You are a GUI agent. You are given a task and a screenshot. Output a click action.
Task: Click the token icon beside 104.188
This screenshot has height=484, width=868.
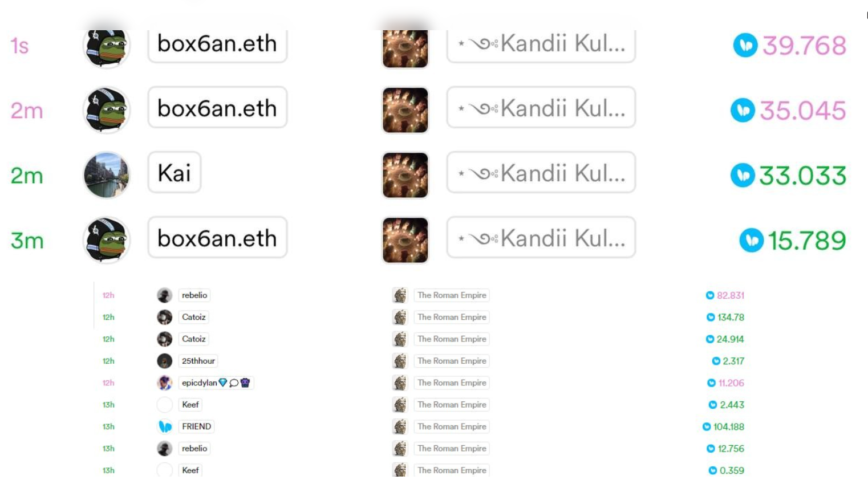[707, 426]
